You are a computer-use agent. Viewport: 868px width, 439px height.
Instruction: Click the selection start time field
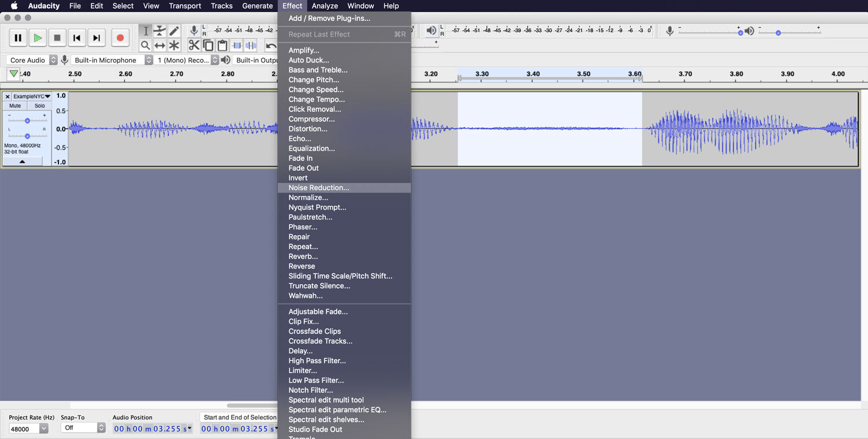point(238,429)
